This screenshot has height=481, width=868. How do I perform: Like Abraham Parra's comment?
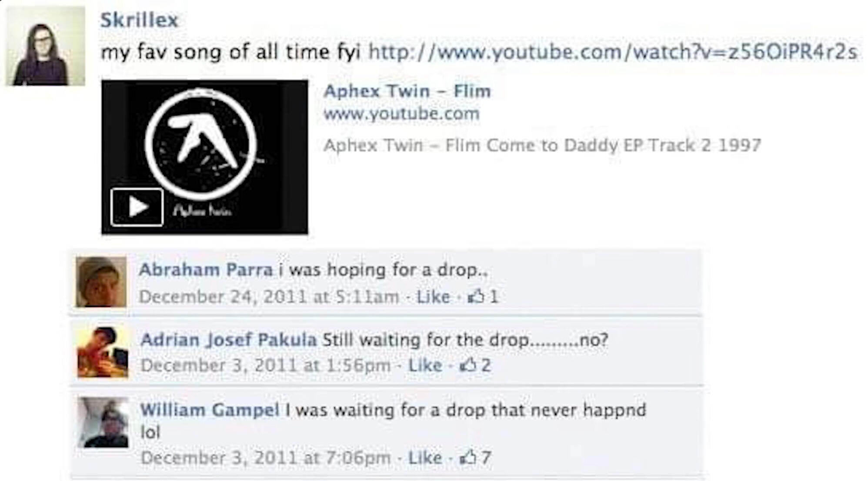(x=433, y=297)
